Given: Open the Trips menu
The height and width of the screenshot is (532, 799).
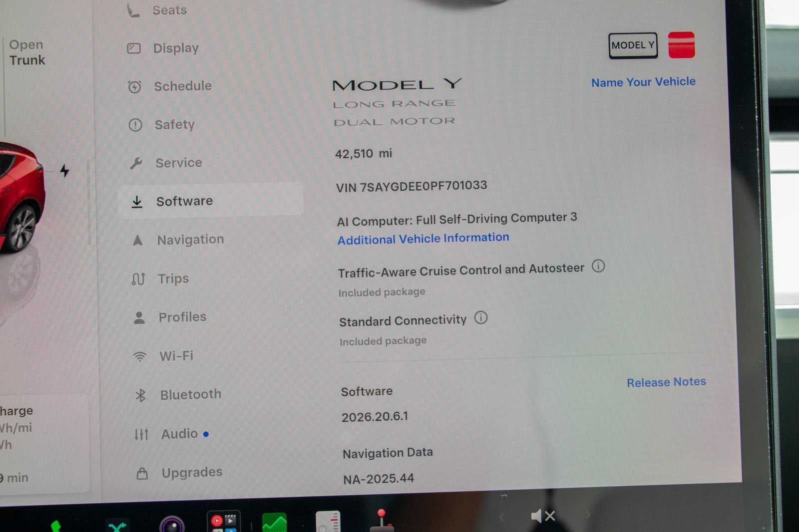Looking at the screenshot, I should point(161,278).
